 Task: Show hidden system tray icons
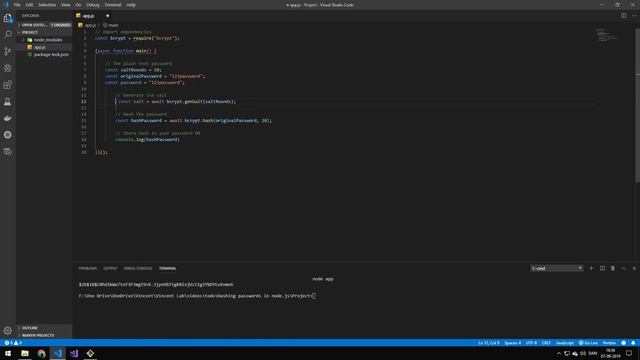click(559, 353)
